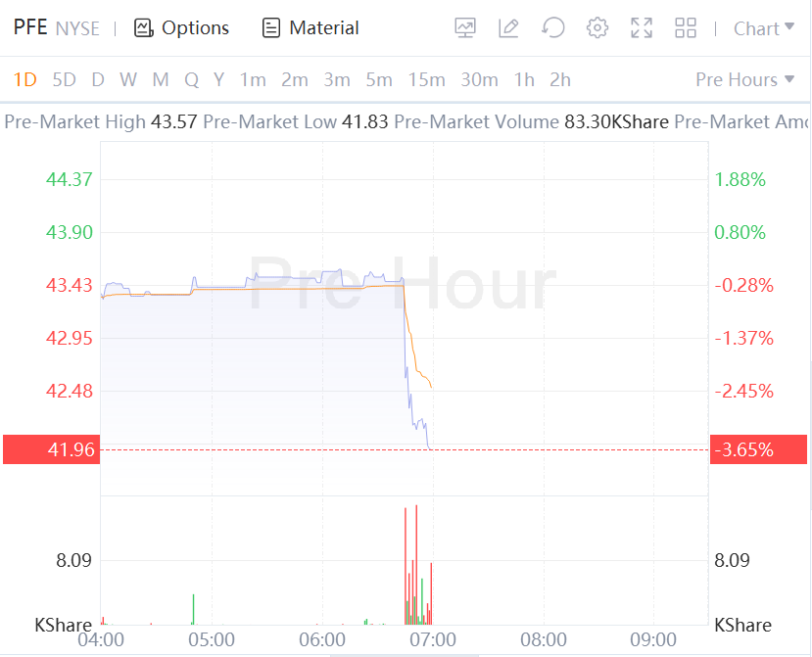
Task: Open the Options chain icon
Action: click(144, 28)
